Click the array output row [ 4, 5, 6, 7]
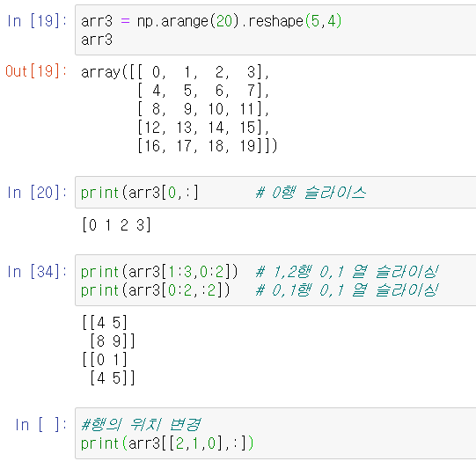 click(x=203, y=91)
